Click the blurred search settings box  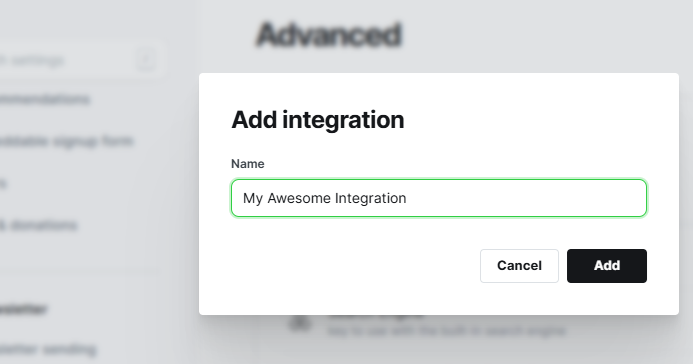click(x=82, y=60)
